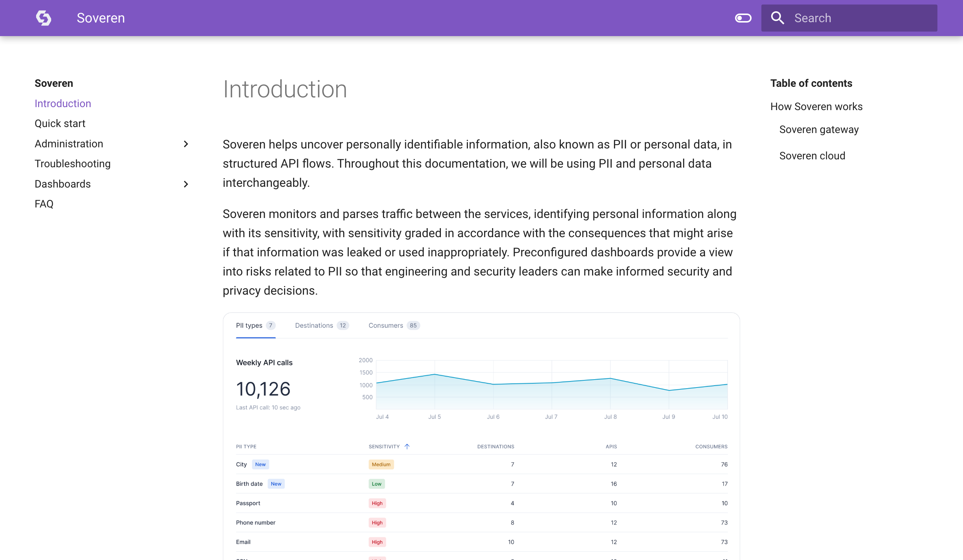Click the Weekly API calls line chart

click(552, 384)
